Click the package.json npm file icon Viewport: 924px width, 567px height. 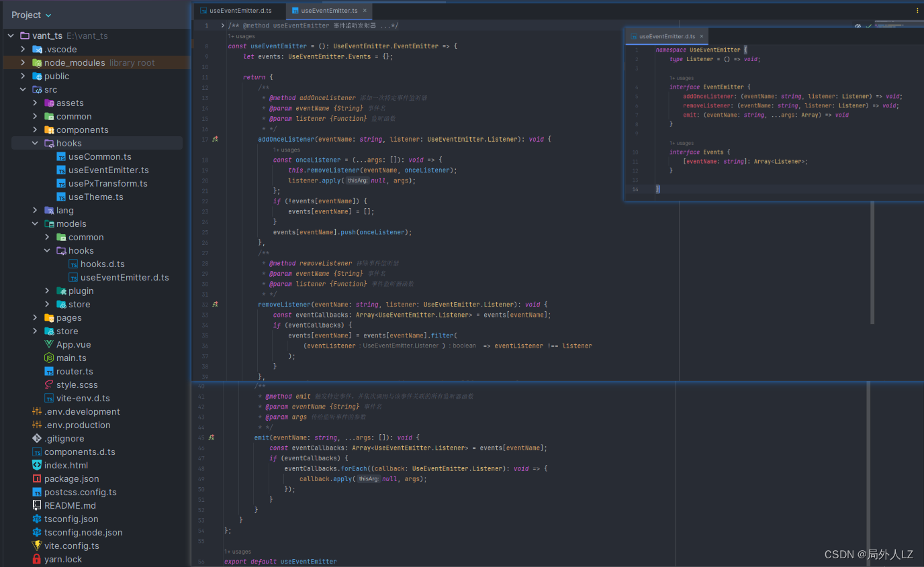[x=37, y=478]
